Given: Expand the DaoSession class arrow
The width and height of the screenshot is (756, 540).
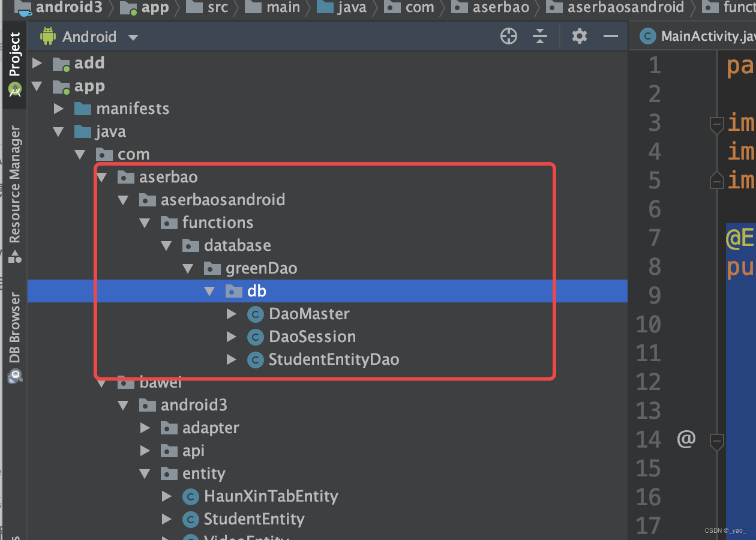Looking at the screenshot, I should coord(232,337).
